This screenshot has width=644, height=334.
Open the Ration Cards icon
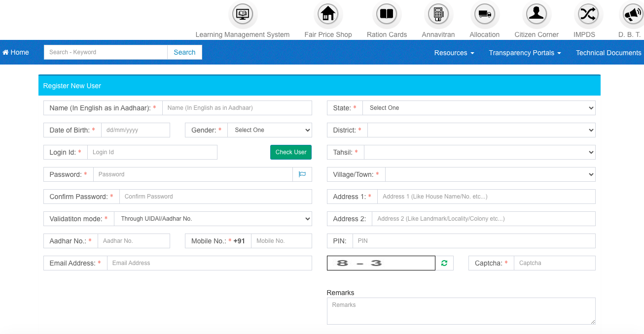click(x=387, y=14)
